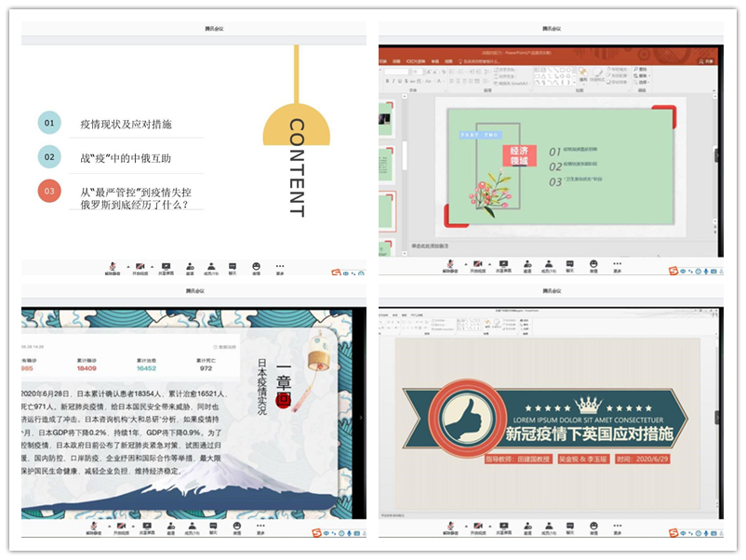The height and width of the screenshot is (560, 746).
Task: Click Sogou input icon in top-right tray
Action: [673, 271]
